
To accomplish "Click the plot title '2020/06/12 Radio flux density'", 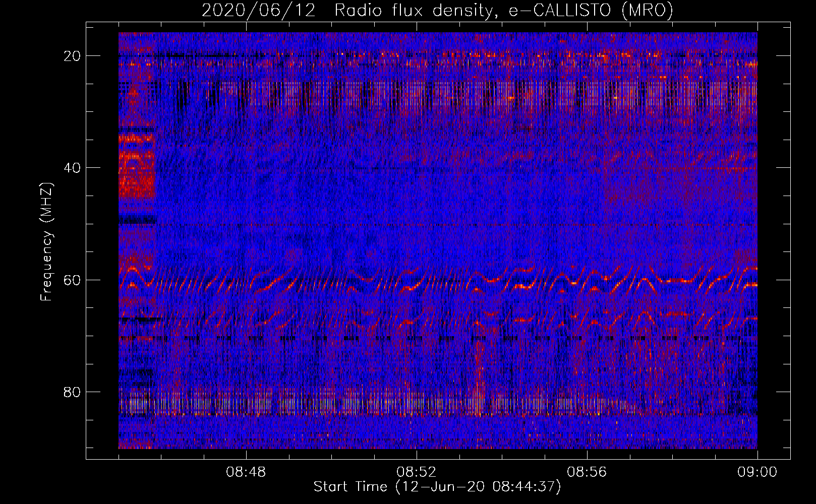I will pos(437,10).
